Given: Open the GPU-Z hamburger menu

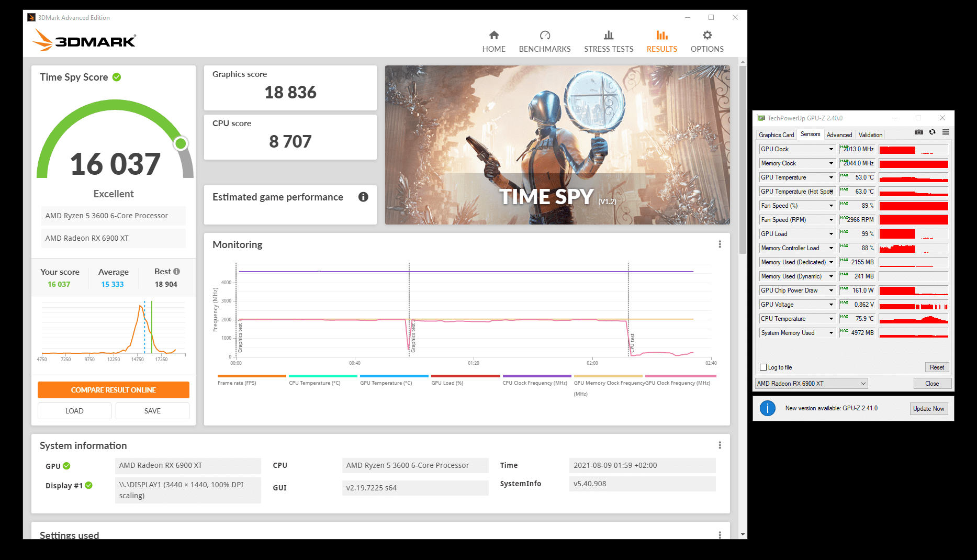Looking at the screenshot, I should [x=946, y=132].
